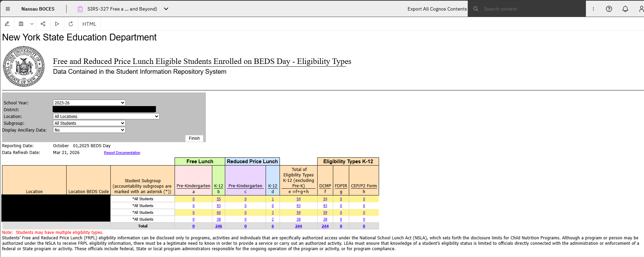Click the Free and Reduced Price Lunch report title

click(x=202, y=62)
